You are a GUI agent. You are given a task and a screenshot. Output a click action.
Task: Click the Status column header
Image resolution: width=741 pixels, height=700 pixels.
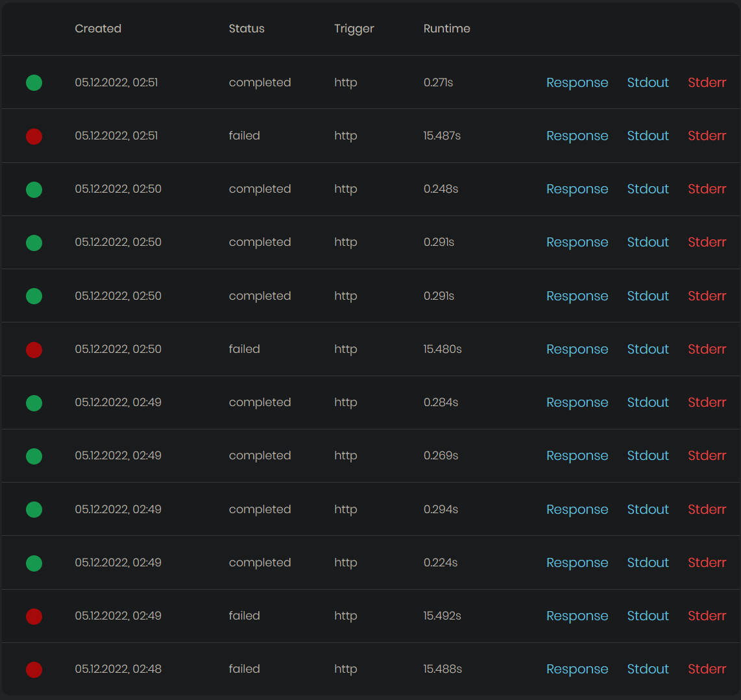click(247, 29)
